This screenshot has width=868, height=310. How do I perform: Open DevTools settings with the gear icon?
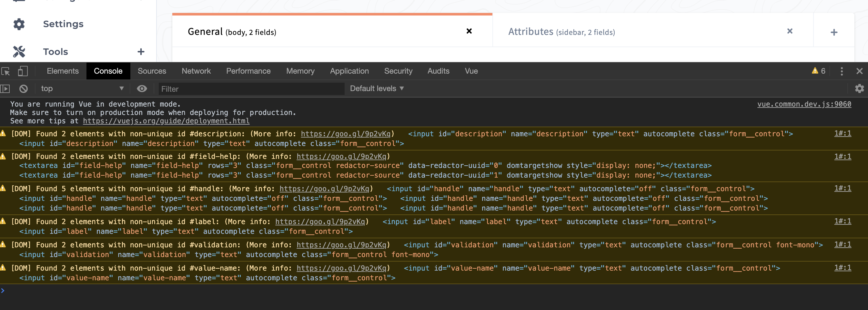click(859, 88)
